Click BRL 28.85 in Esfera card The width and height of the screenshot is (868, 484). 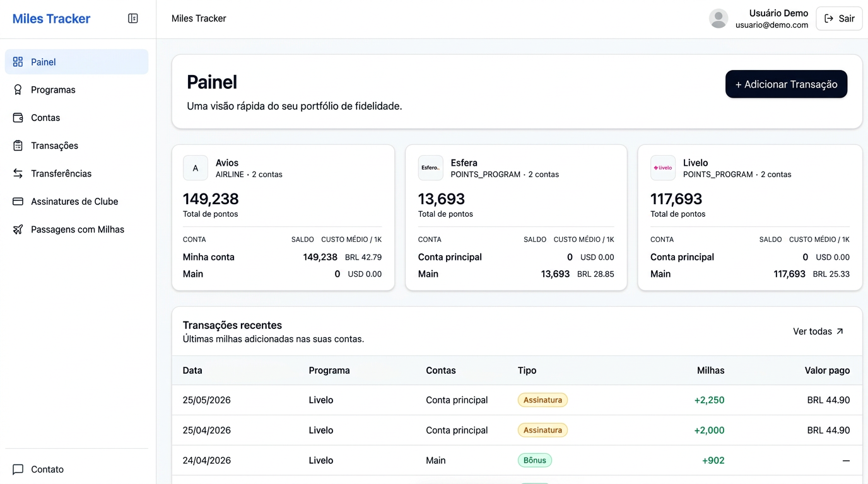[595, 274]
